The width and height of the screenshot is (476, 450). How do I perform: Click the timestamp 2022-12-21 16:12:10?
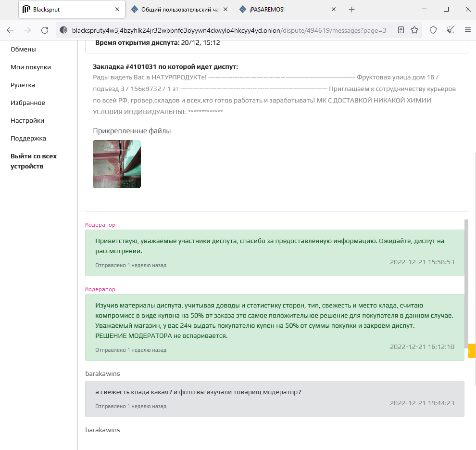coord(422,347)
